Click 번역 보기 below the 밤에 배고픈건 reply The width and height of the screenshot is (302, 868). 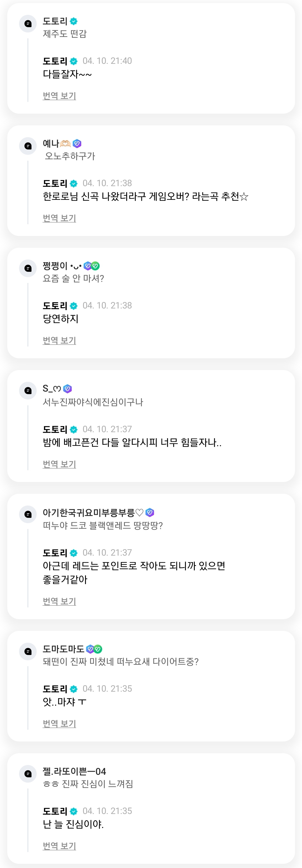coord(59,464)
